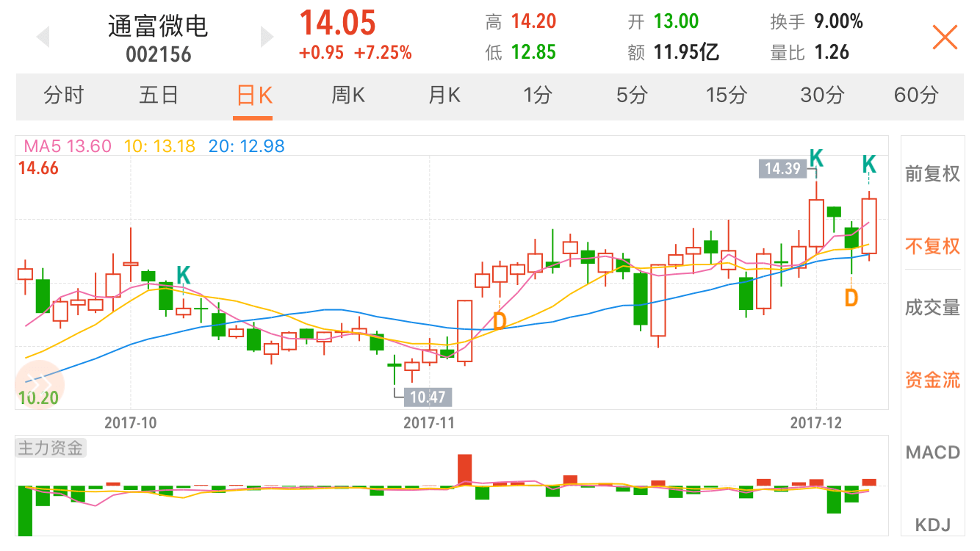The height and width of the screenshot is (551, 980).
Task: Click the 10.20 axis minimum
Action: tap(38, 399)
